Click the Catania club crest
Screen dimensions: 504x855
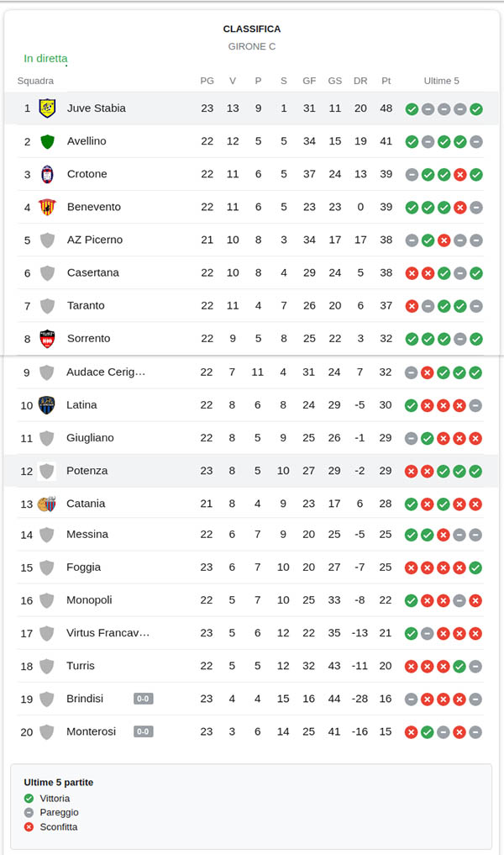47,504
